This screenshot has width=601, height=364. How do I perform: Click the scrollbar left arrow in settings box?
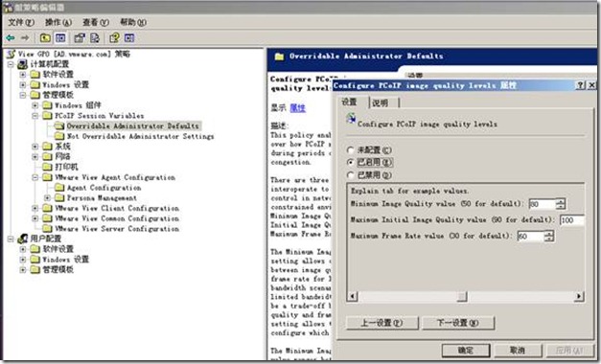[x=353, y=296]
